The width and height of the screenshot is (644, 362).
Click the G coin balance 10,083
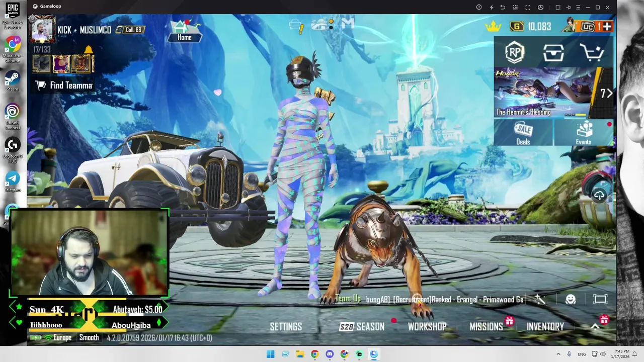531,27
